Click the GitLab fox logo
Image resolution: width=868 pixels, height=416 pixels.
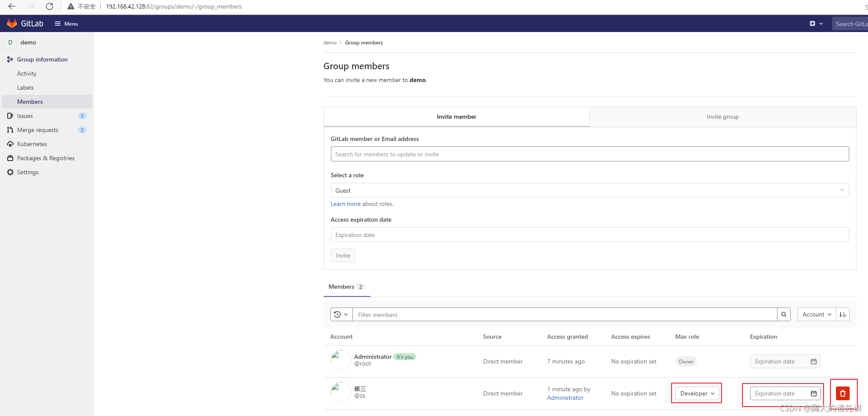(x=12, y=23)
